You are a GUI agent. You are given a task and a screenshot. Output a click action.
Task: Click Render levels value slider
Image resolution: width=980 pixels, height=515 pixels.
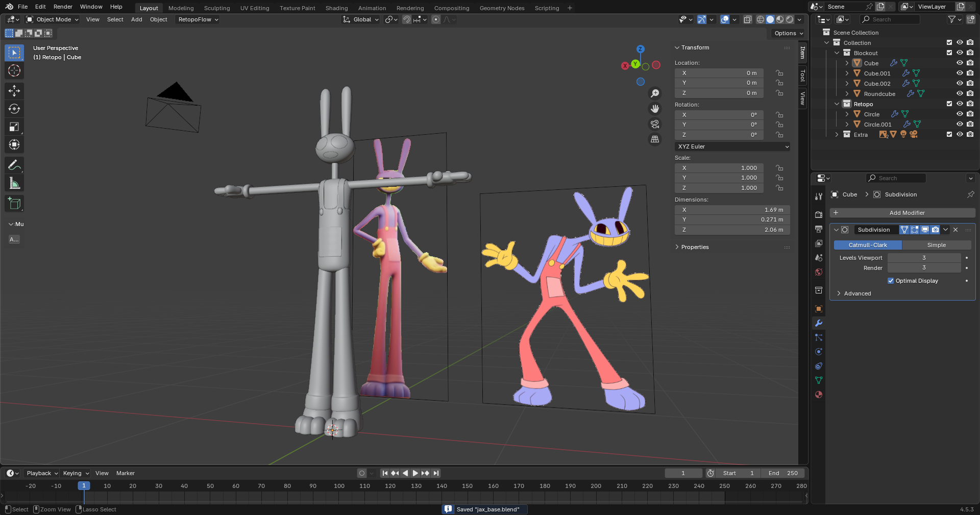pos(924,268)
